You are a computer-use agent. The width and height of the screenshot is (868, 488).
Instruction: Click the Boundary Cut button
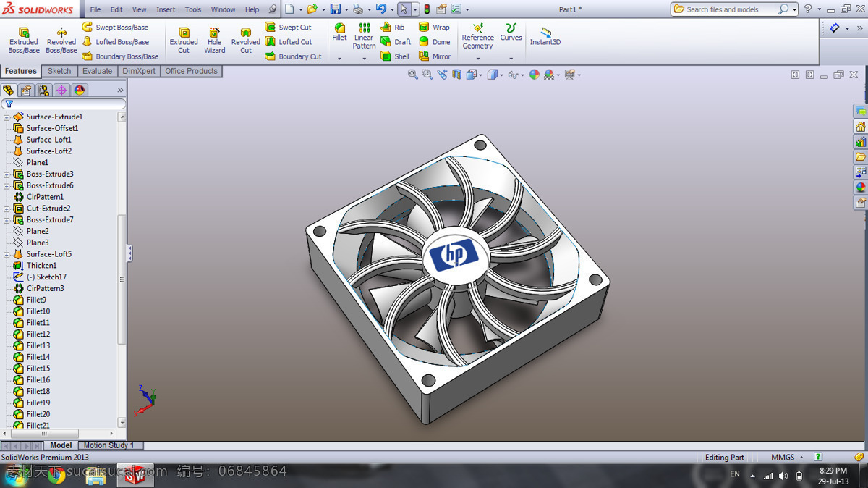pyautogui.click(x=293, y=56)
